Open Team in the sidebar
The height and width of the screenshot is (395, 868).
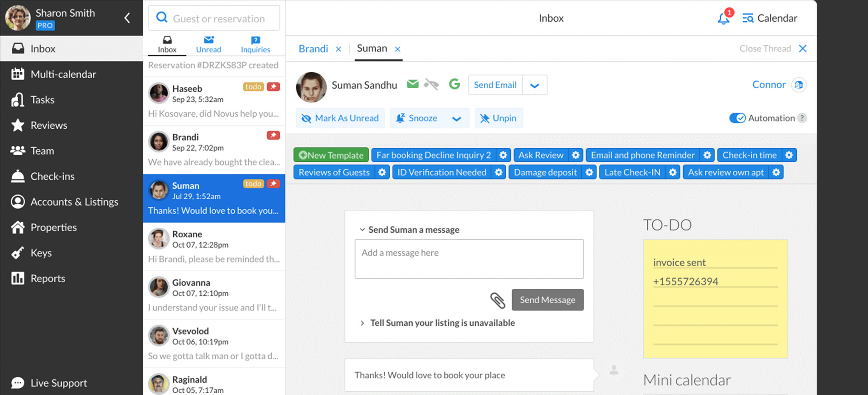(x=71, y=151)
